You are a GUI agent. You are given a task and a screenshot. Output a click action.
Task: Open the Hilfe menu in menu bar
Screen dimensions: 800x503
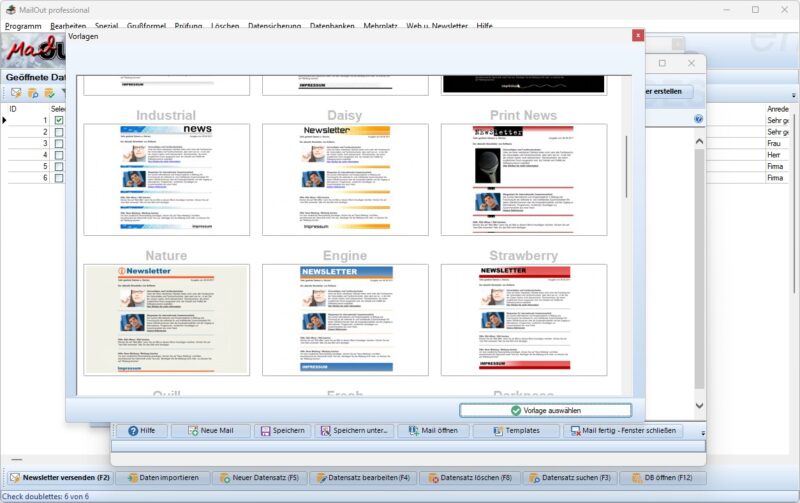click(484, 26)
